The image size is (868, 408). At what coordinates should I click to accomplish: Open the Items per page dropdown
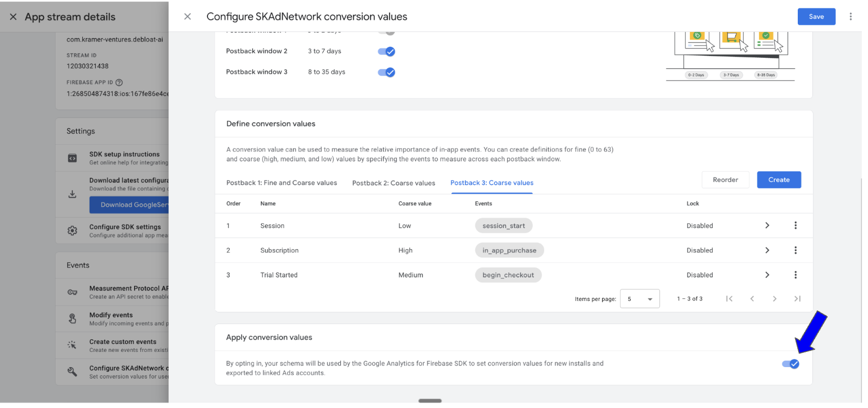639,299
